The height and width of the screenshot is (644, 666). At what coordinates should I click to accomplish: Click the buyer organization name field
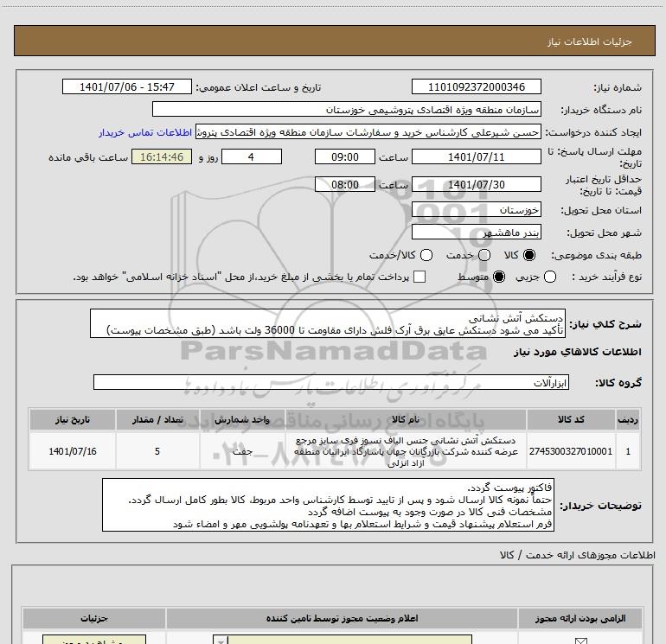point(347,110)
